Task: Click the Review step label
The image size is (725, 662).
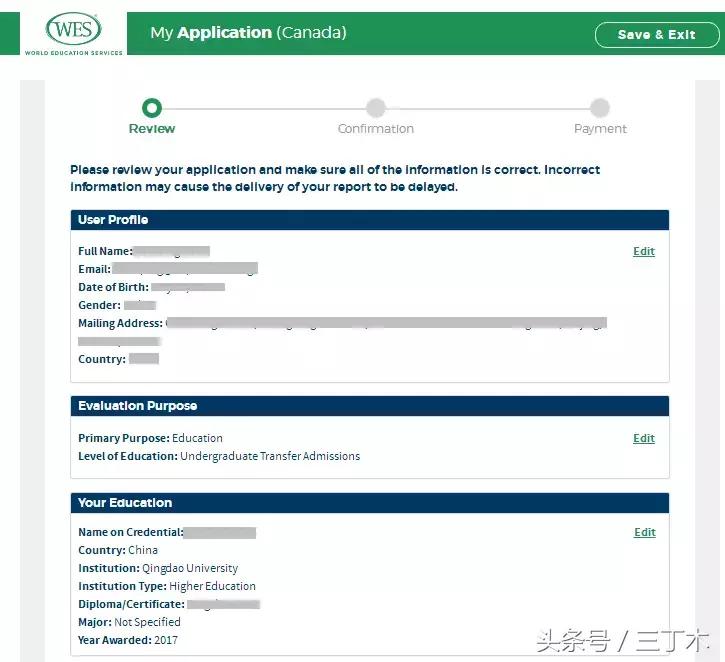Action: (152, 129)
